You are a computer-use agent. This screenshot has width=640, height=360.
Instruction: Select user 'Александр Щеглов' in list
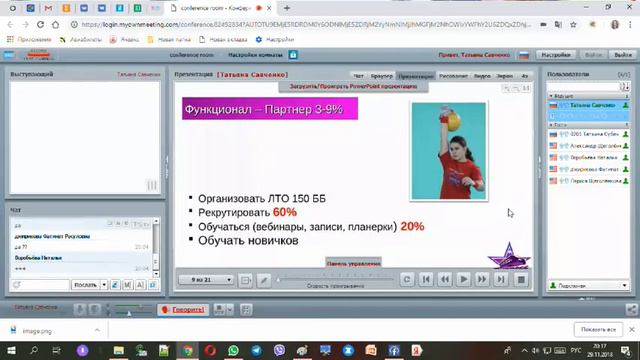589,146
